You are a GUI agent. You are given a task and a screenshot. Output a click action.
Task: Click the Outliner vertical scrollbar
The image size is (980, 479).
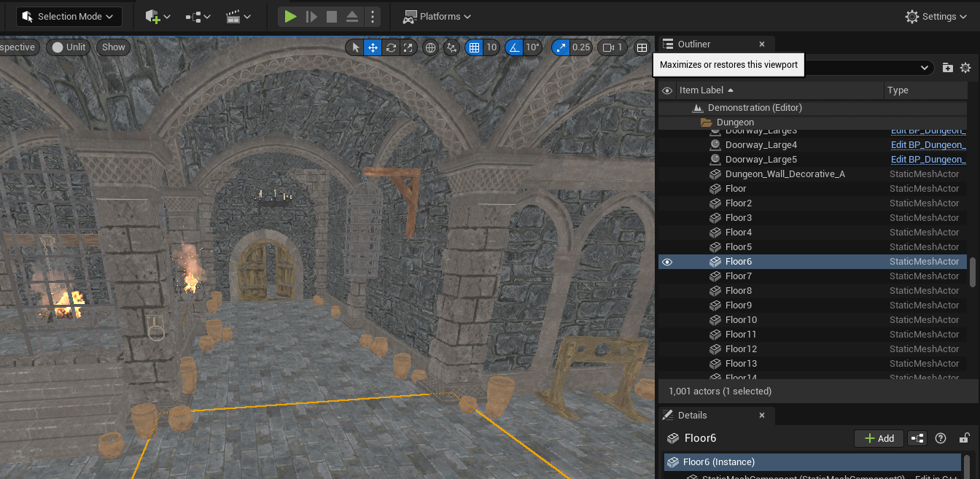point(972,271)
